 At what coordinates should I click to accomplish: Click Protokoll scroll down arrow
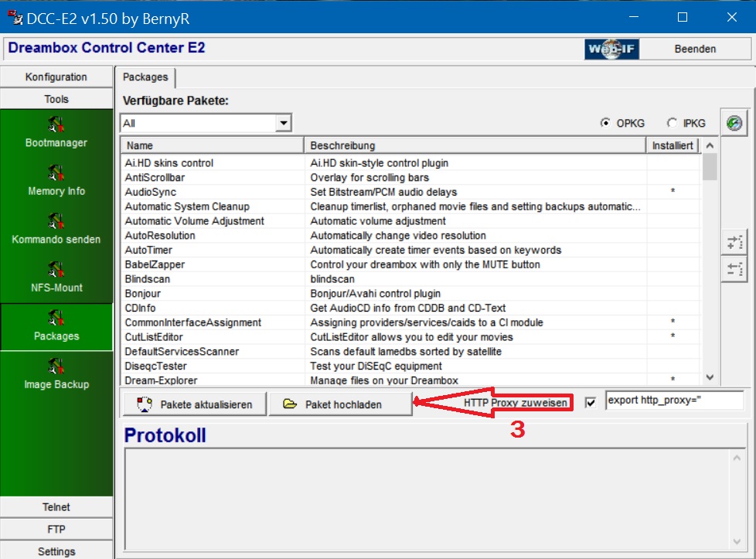tap(737, 542)
